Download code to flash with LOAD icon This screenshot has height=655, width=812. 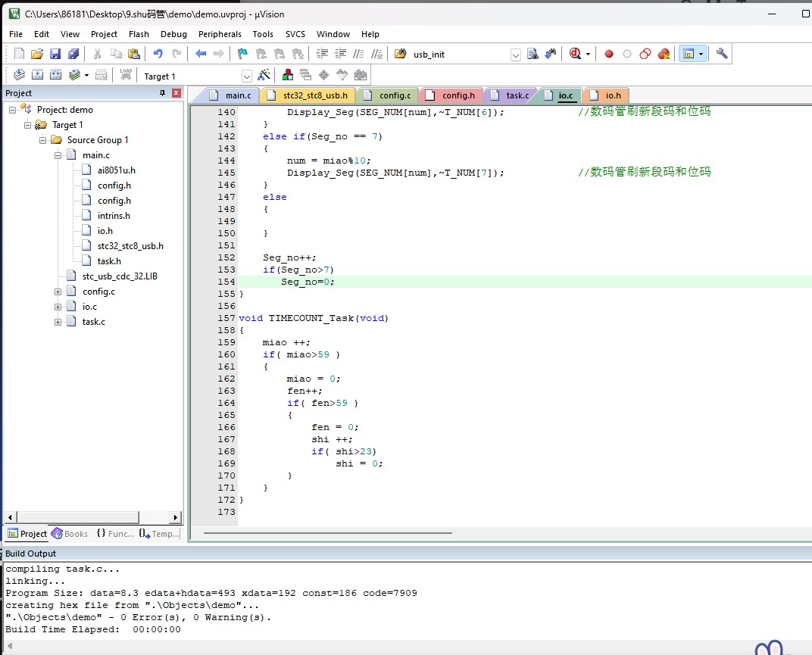(126, 75)
